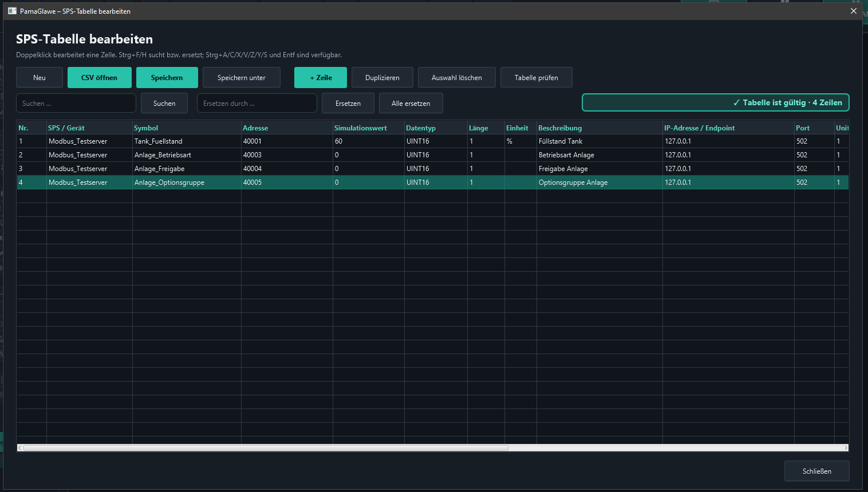
Task: Focus the Suchen search field
Action: [x=76, y=104]
